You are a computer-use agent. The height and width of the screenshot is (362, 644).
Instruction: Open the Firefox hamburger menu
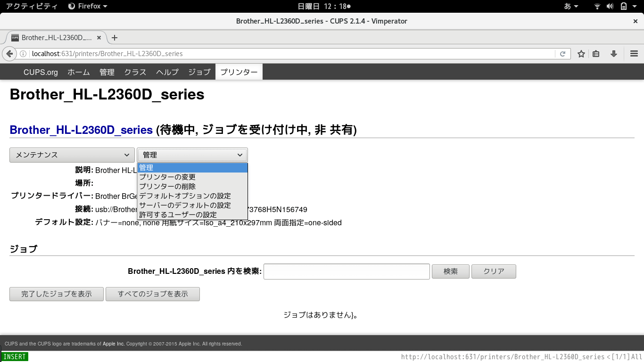click(634, 54)
